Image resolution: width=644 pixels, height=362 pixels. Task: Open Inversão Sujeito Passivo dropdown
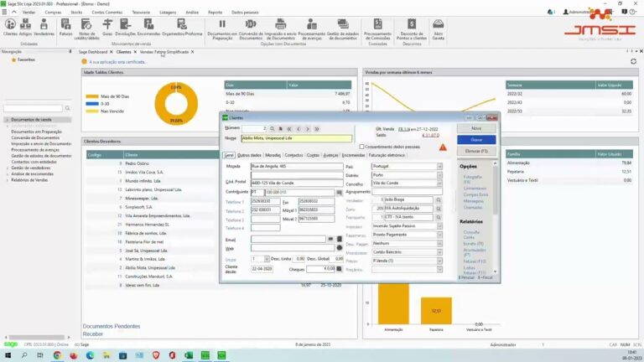tap(439, 226)
